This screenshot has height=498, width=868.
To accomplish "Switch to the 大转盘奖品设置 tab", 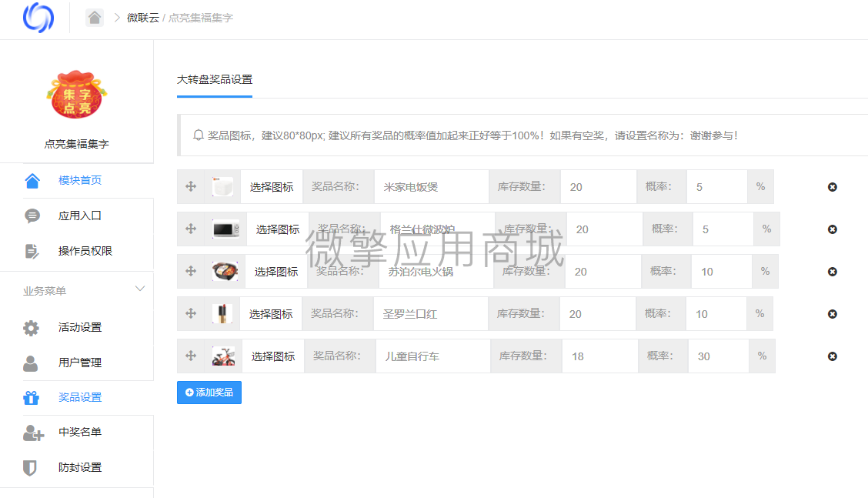I will click(213, 79).
